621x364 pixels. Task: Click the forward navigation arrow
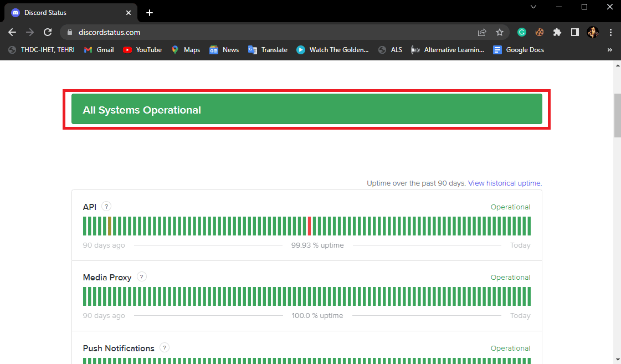(30, 33)
